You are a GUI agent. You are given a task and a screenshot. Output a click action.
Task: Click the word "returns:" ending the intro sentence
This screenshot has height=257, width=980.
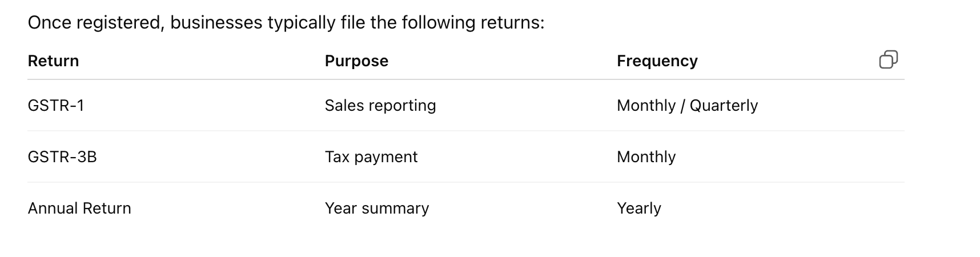[x=512, y=23]
